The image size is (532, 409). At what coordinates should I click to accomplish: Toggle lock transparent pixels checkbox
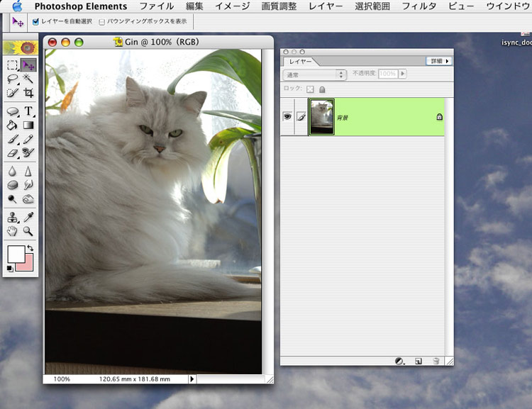[310, 89]
